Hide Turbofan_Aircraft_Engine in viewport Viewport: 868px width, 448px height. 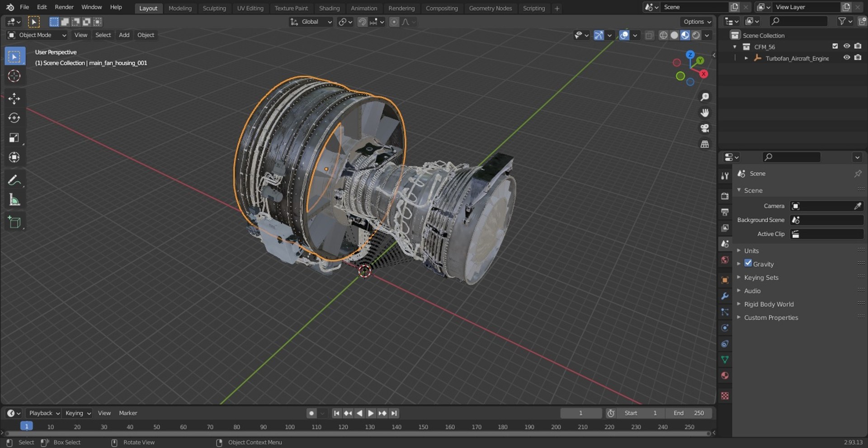[846, 58]
